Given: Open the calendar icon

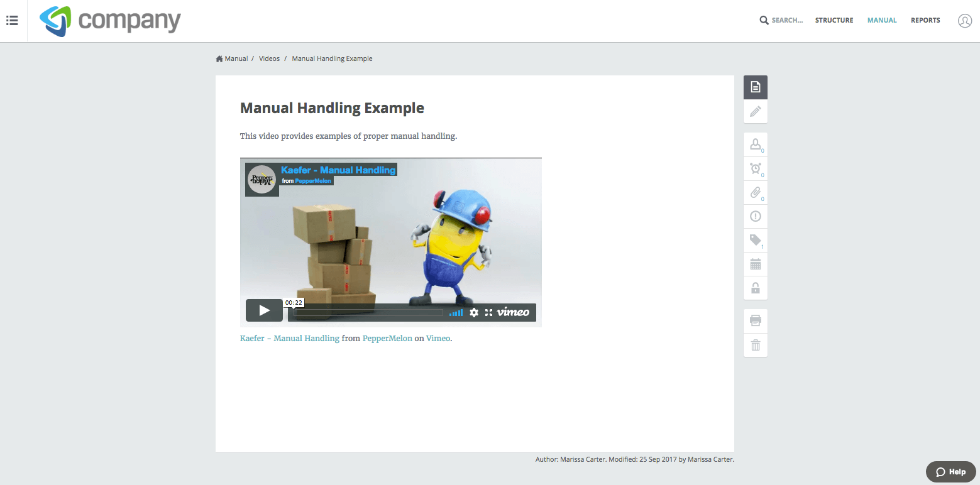Looking at the screenshot, I should (756, 264).
